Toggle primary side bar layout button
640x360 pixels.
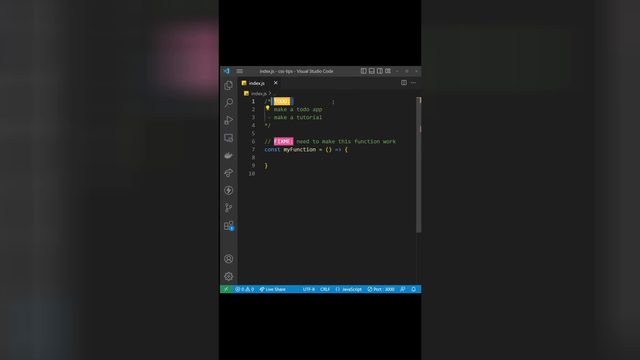(363, 71)
